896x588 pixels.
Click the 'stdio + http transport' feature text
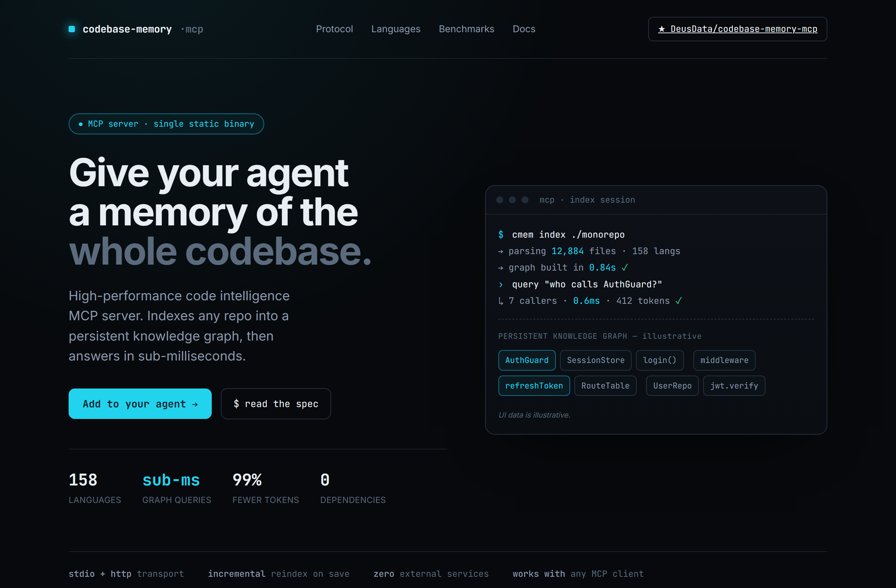(x=126, y=574)
